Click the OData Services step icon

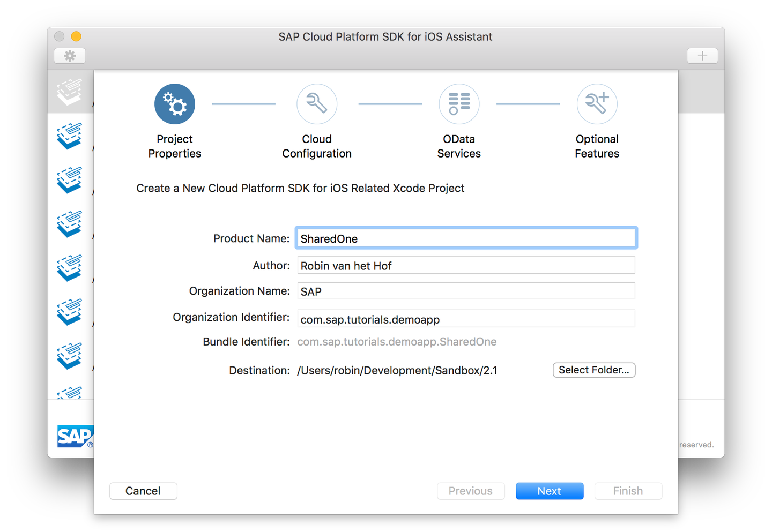coord(459,104)
